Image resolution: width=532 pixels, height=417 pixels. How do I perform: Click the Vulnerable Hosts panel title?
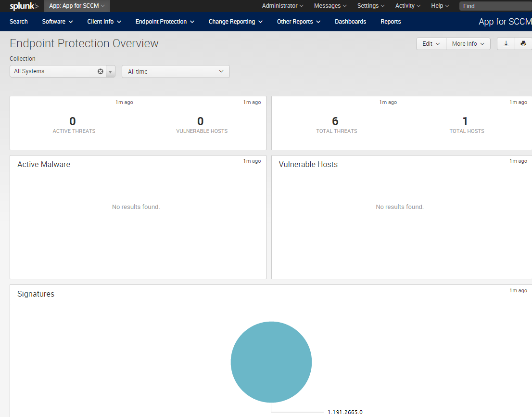pos(308,164)
